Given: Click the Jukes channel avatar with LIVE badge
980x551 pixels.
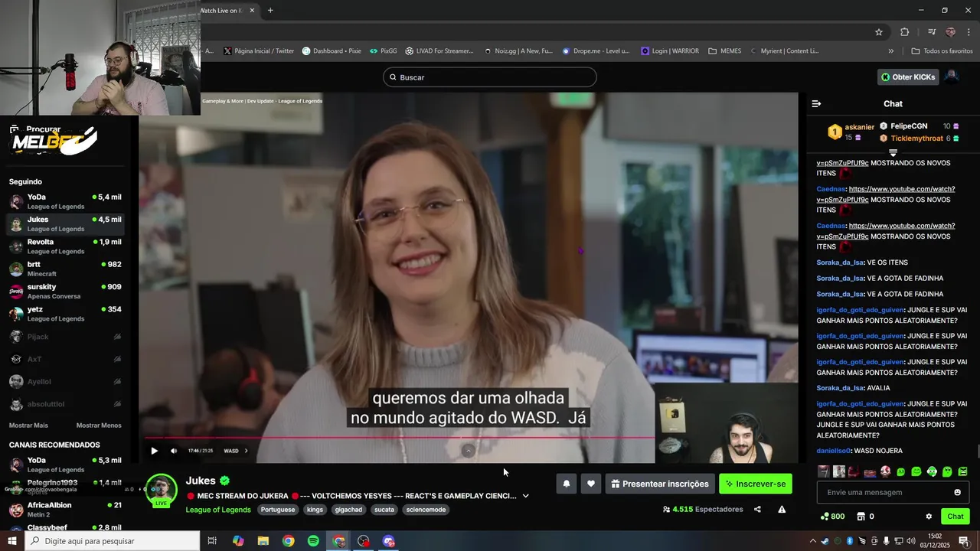Looking at the screenshot, I should tap(162, 491).
